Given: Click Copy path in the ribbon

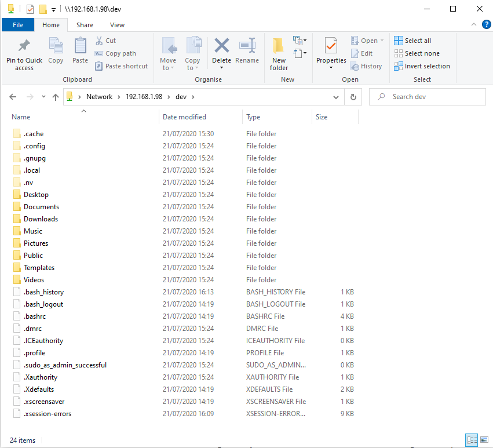Looking at the screenshot, I should pyautogui.click(x=116, y=53).
